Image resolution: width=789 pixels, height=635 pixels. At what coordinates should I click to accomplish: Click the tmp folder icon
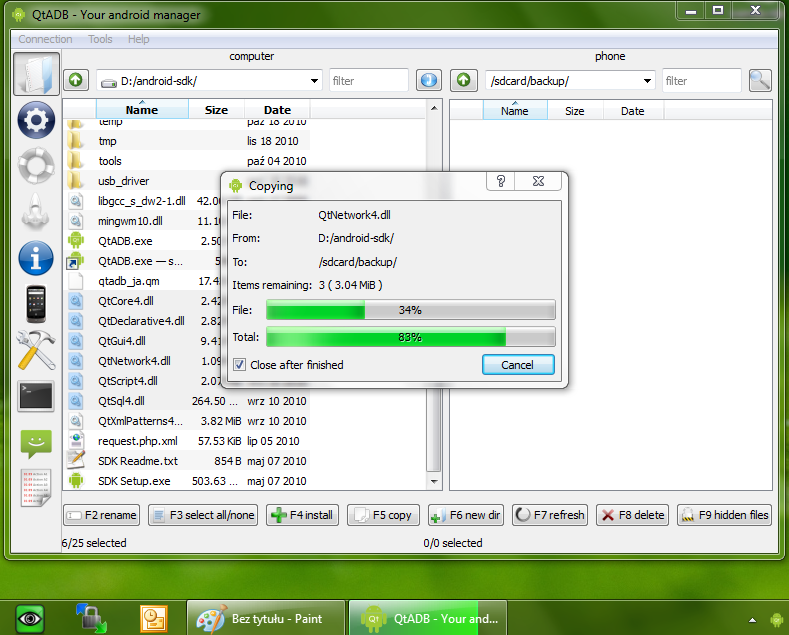75,140
